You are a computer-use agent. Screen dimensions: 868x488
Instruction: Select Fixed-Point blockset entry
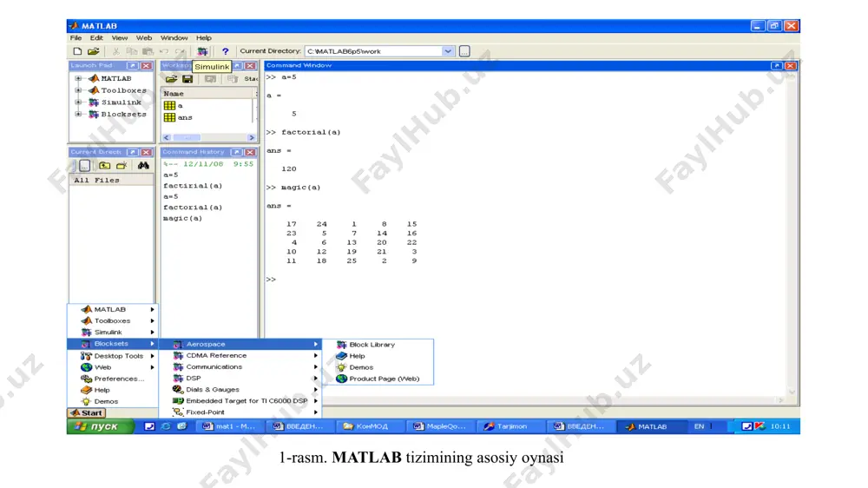(x=240, y=412)
